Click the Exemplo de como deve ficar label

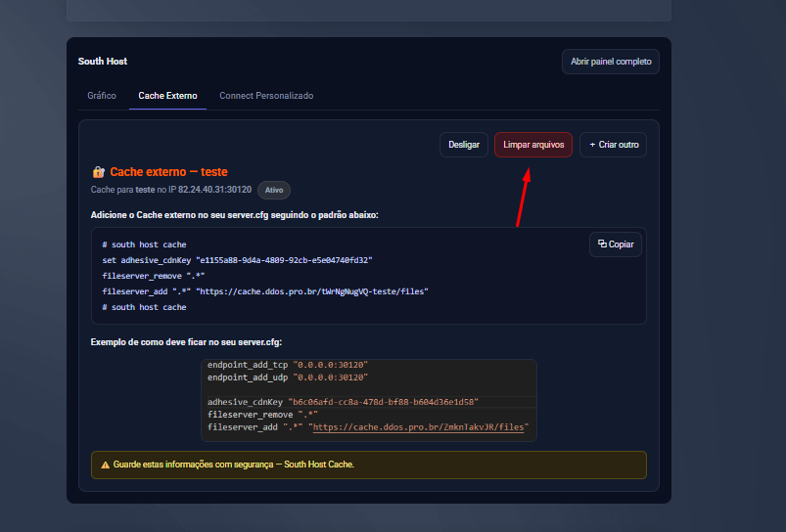(186, 342)
